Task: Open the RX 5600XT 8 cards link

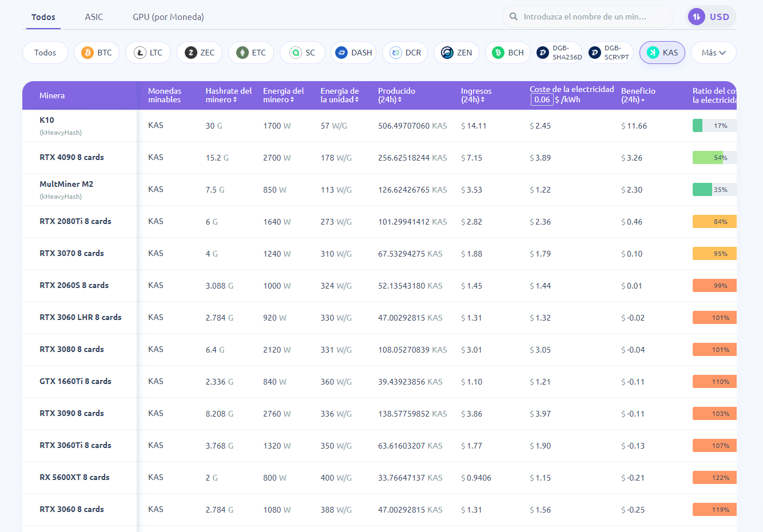Action: 74,477
